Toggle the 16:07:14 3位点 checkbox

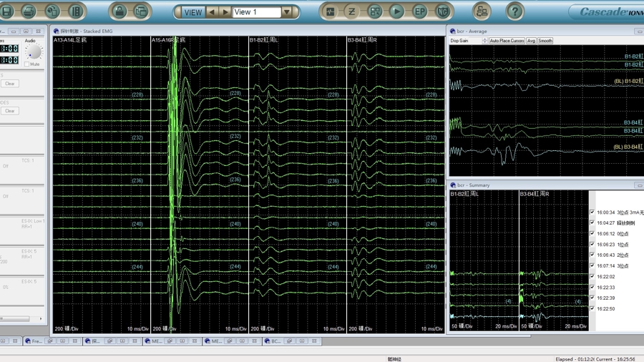tap(592, 265)
